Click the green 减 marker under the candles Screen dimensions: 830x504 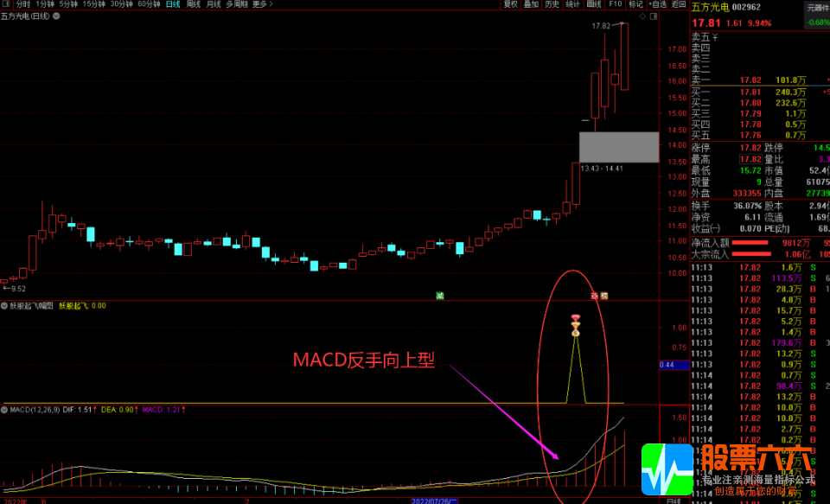point(439,296)
